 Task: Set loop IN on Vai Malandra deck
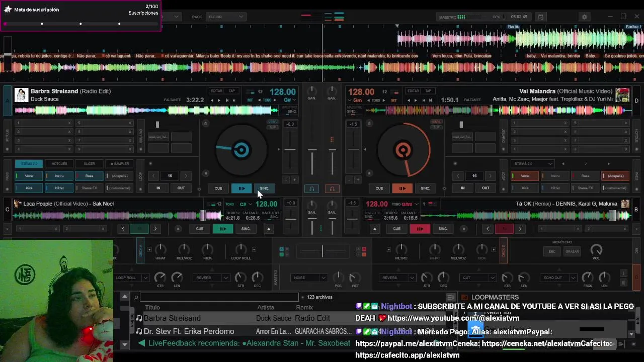pos(463,188)
